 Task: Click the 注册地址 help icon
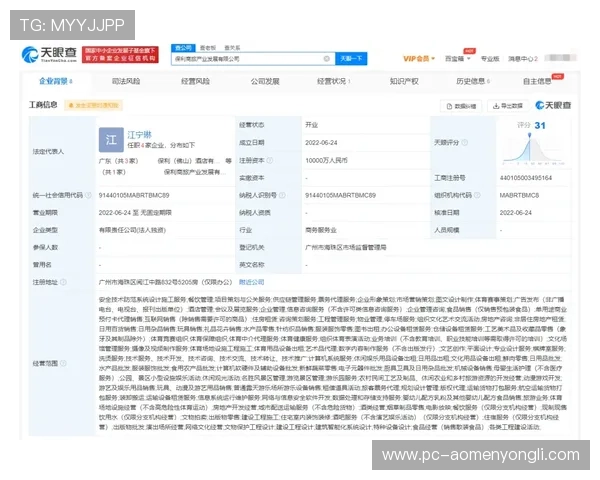(63, 282)
